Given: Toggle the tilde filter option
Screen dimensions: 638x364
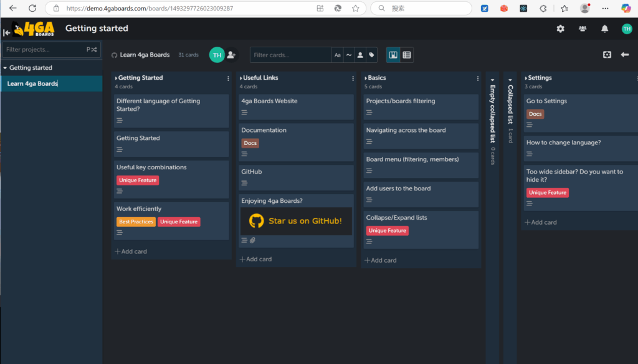Looking at the screenshot, I should 349,55.
